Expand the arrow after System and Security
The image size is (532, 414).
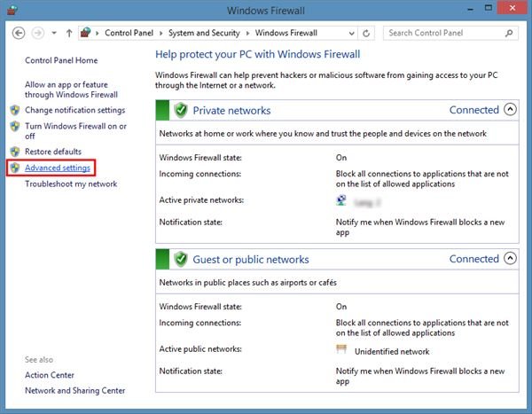pos(247,34)
